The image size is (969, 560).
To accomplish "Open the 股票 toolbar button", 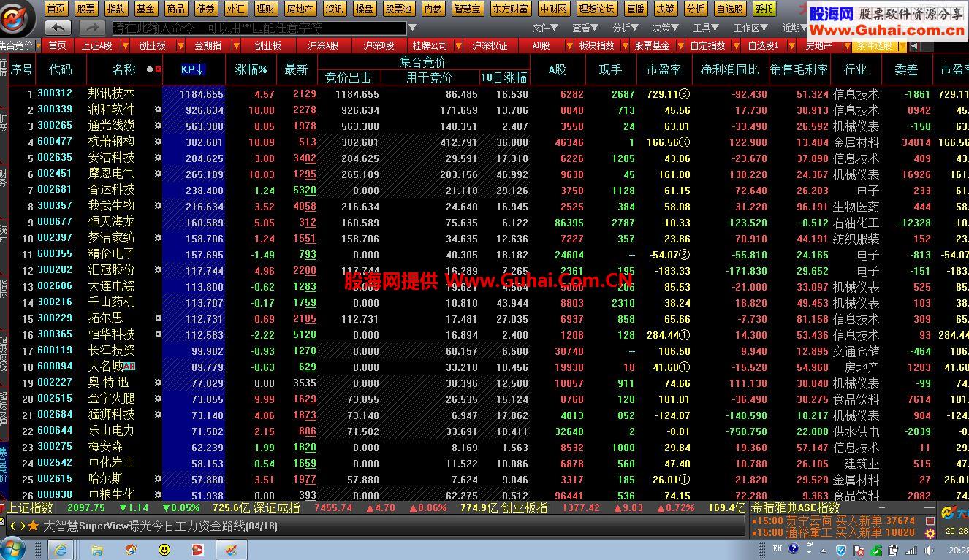I will tap(85, 9).
